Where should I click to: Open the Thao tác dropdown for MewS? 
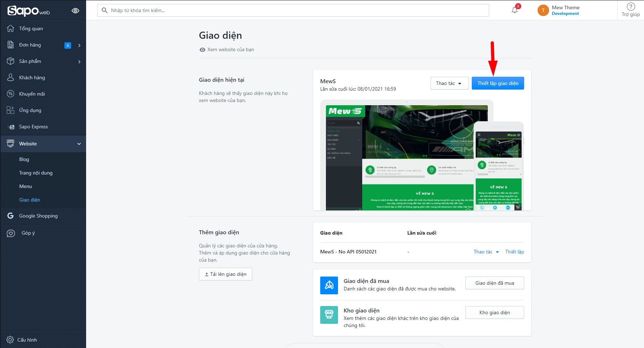[x=449, y=83]
